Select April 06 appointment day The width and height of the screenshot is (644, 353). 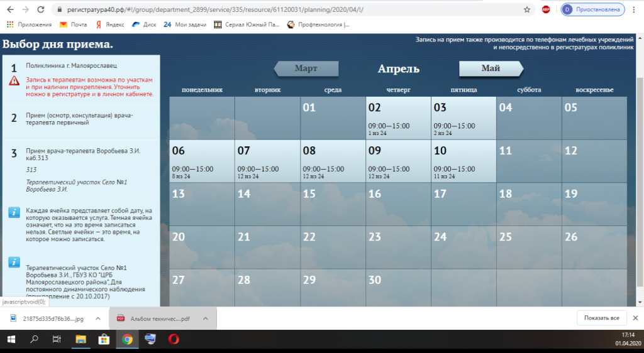[x=202, y=161]
